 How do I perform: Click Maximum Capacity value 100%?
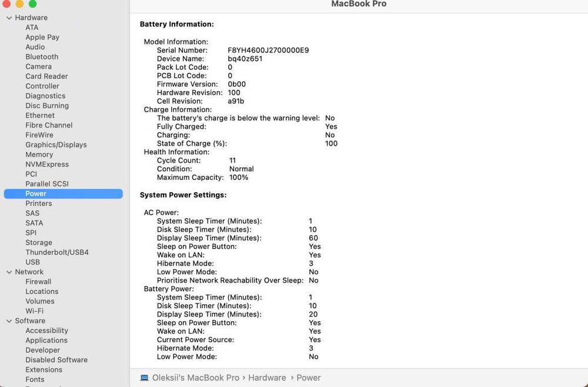click(x=239, y=177)
